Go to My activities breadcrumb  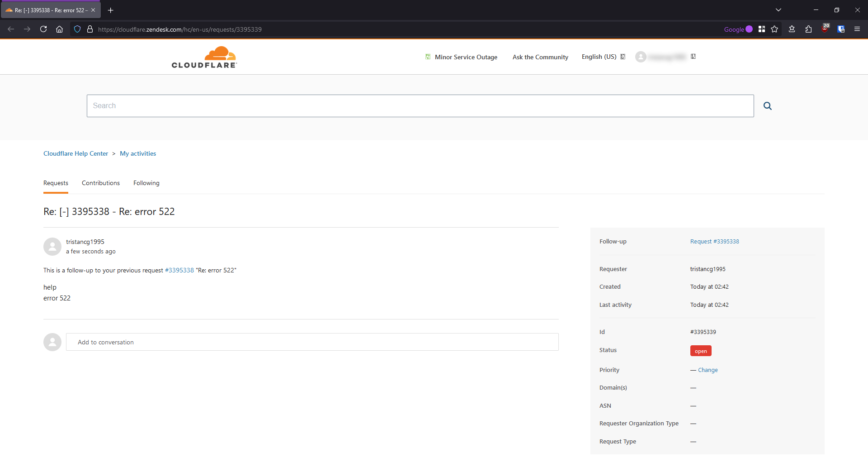click(x=138, y=153)
